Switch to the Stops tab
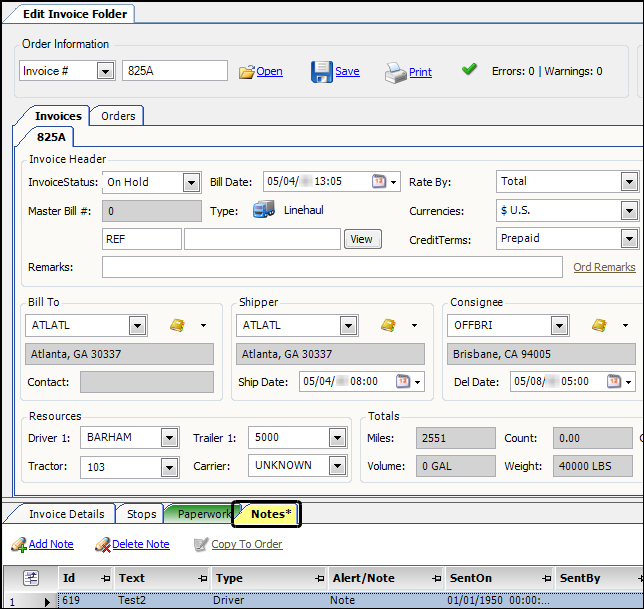This screenshot has height=609, width=644. pos(141,514)
